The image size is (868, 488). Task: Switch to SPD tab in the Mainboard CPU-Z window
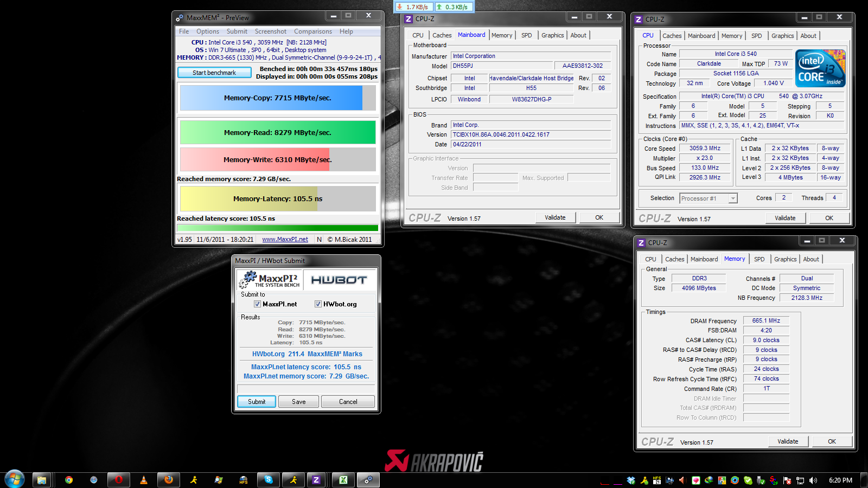pyautogui.click(x=527, y=35)
